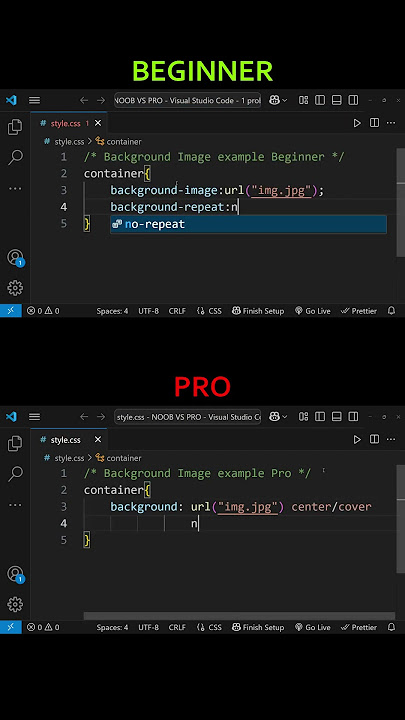Go back arrow in BEGINNER window title bar
Image resolution: width=405 pixels, height=720 pixels.
(x=84, y=100)
